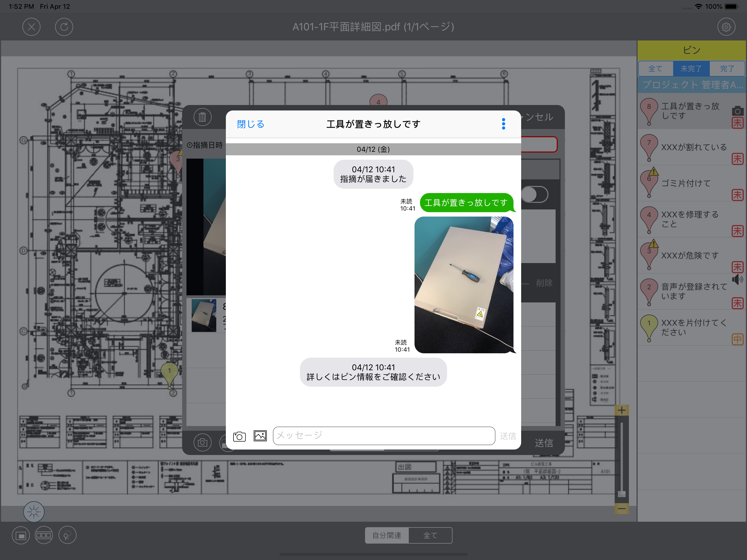The width and height of the screenshot is (747, 560).
Task: Tap the camera icon in chat input bar
Action: pyautogui.click(x=239, y=436)
